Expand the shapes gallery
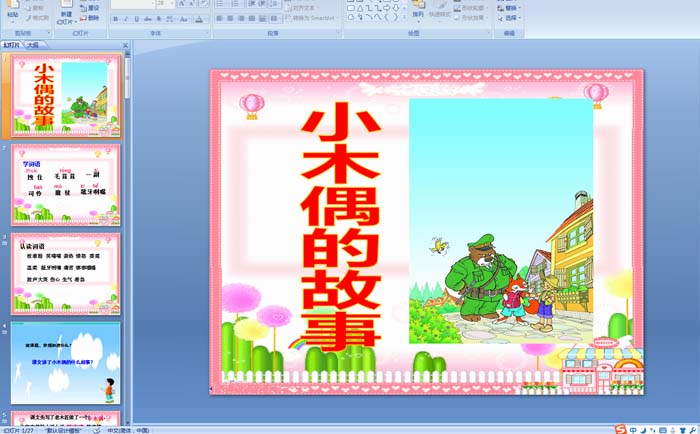 (x=404, y=17)
